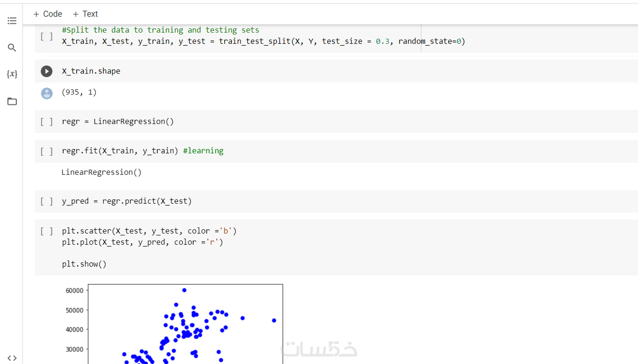This screenshot has height=364, width=638.
Task: Run the y_pred predict cell
Action: click(47, 202)
